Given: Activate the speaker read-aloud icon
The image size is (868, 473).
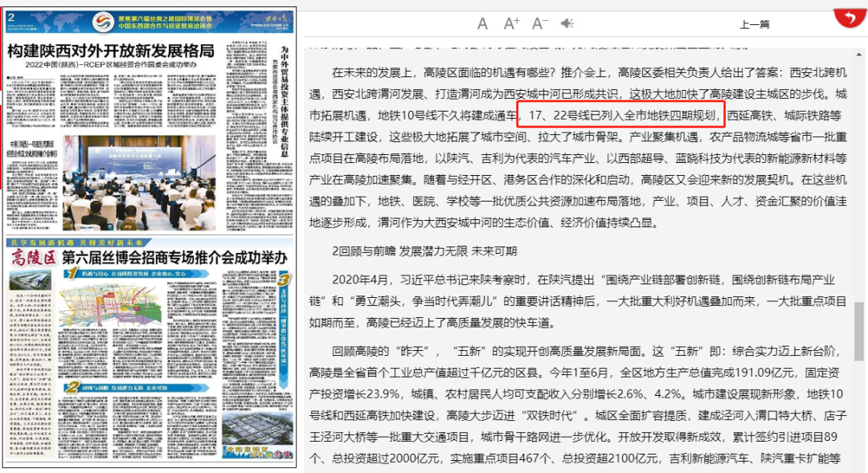Looking at the screenshot, I should point(567,24).
